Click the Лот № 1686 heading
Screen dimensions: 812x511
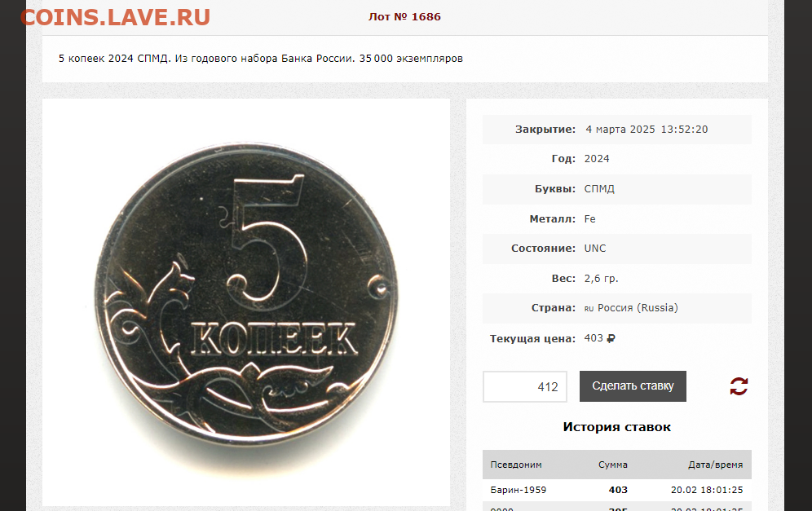click(x=404, y=16)
